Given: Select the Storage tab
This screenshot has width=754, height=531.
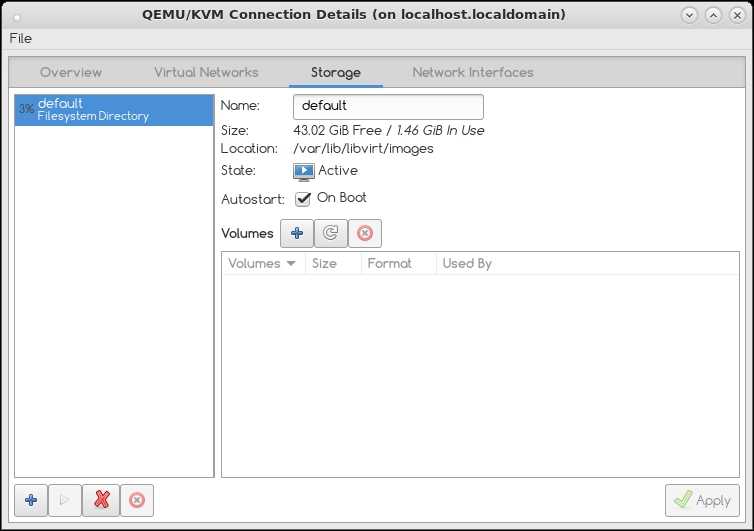Looking at the screenshot, I should pos(336,73).
